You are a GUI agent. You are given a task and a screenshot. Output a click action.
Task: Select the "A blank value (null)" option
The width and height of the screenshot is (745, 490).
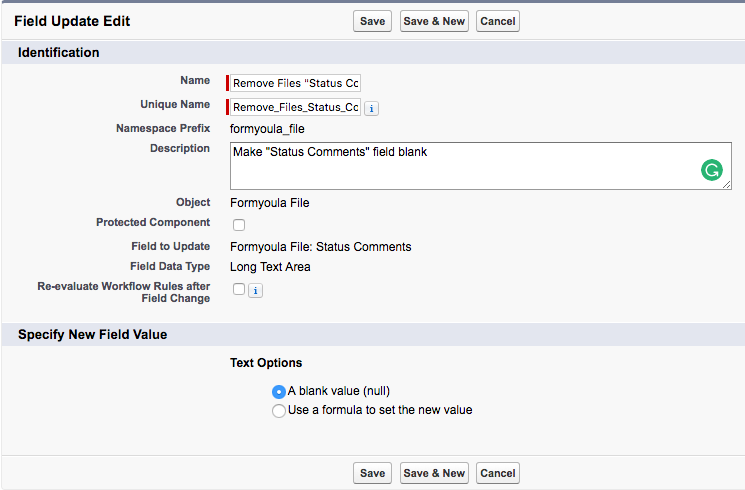point(279,392)
